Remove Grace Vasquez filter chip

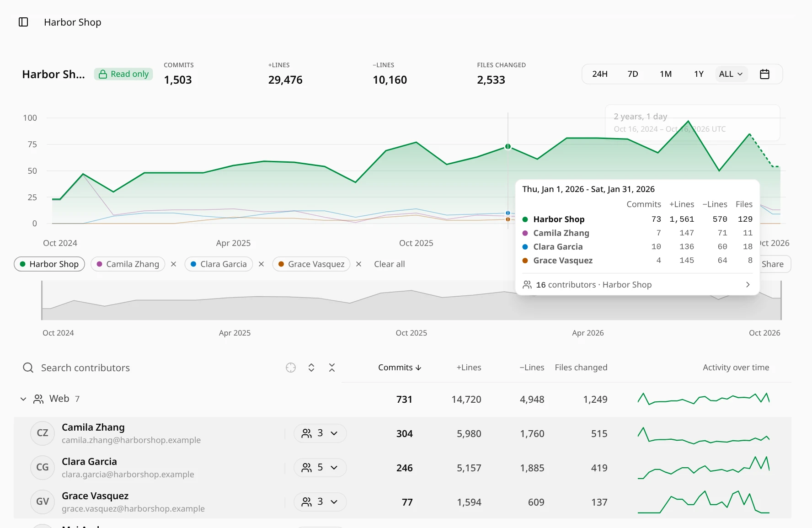click(359, 264)
